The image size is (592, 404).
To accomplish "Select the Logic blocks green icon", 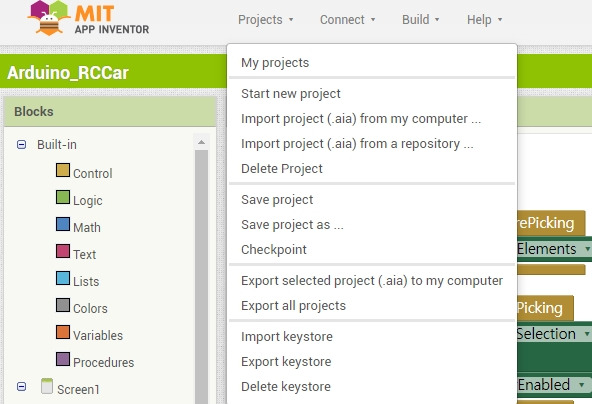I will (63, 197).
